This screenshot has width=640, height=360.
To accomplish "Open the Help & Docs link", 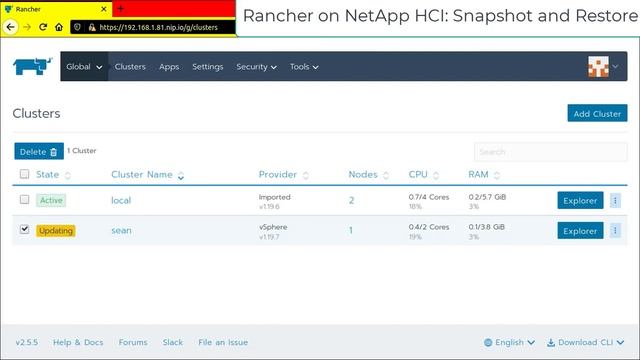I will 78,342.
